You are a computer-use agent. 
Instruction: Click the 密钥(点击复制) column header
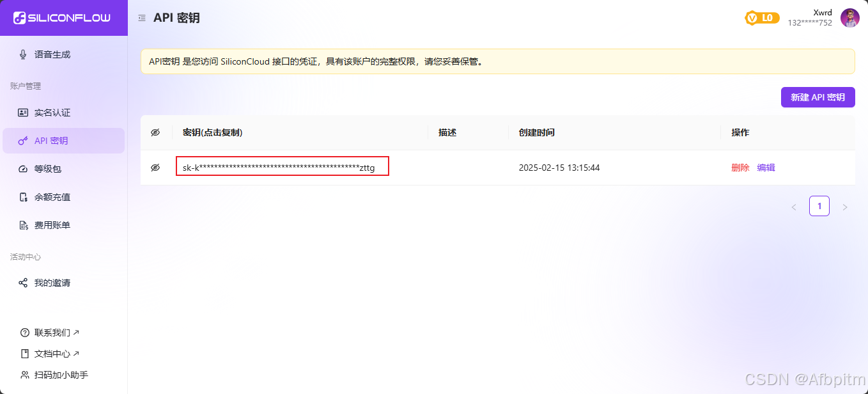point(213,132)
